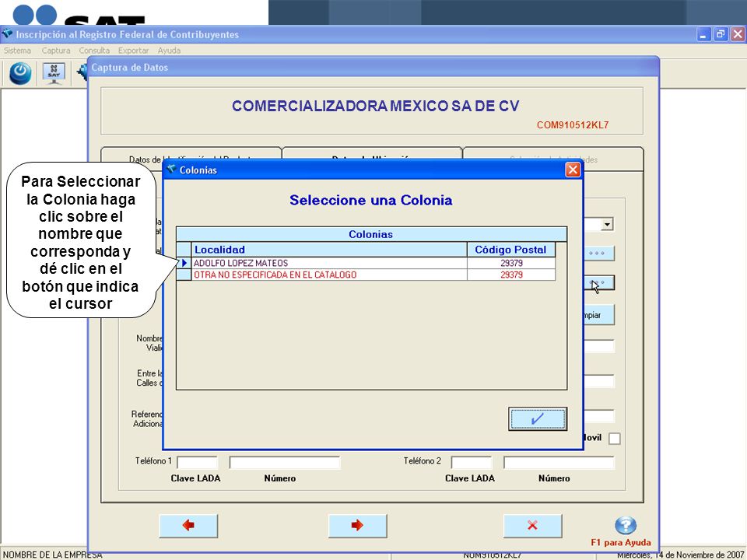Close the Inscripción al Registro Federal window
This screenshot has height=560, width=747.
(738, 34)
